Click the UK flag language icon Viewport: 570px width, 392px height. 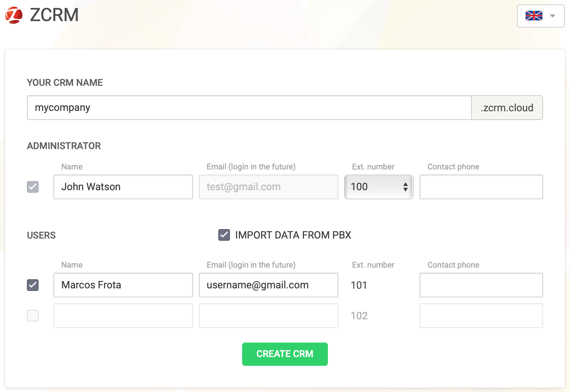tap(534, 16)
